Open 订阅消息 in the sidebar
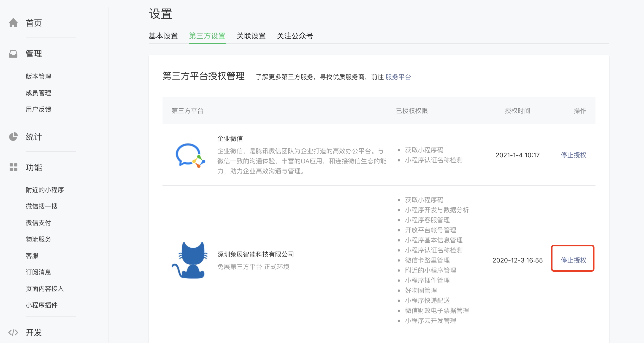The image size is (644, 343). click(38, 272)
